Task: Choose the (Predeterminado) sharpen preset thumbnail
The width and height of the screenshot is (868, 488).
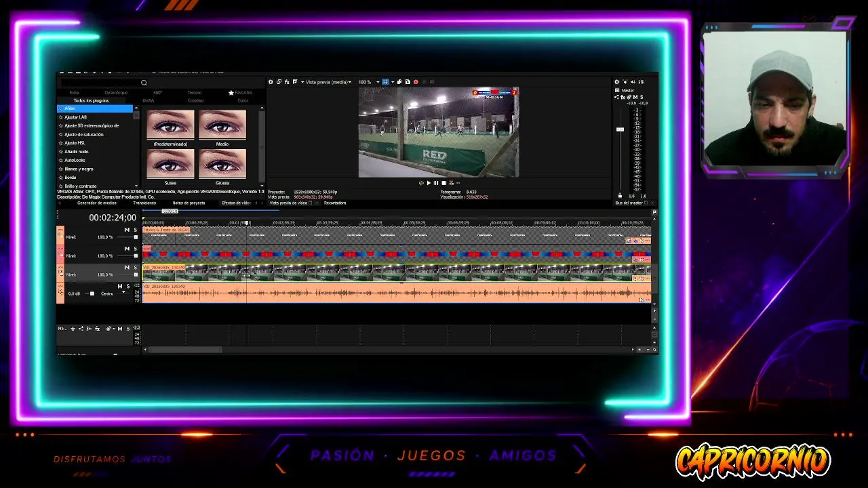Action: coord(170,125)
